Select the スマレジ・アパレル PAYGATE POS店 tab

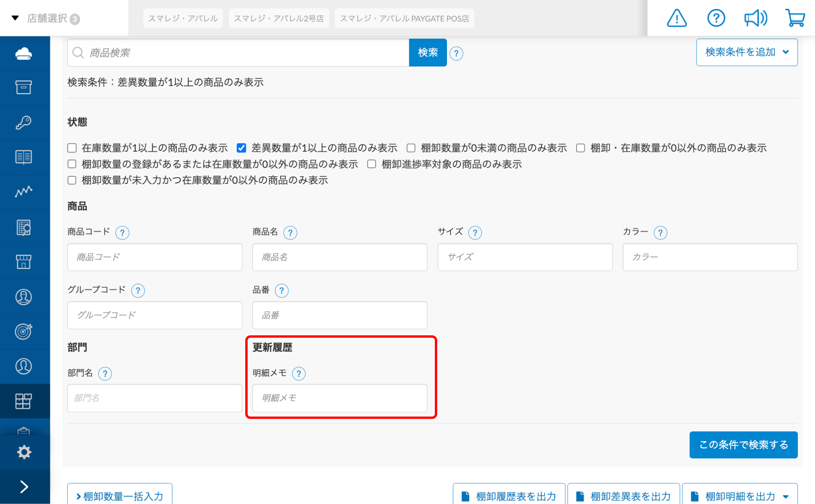click(404, 18)
